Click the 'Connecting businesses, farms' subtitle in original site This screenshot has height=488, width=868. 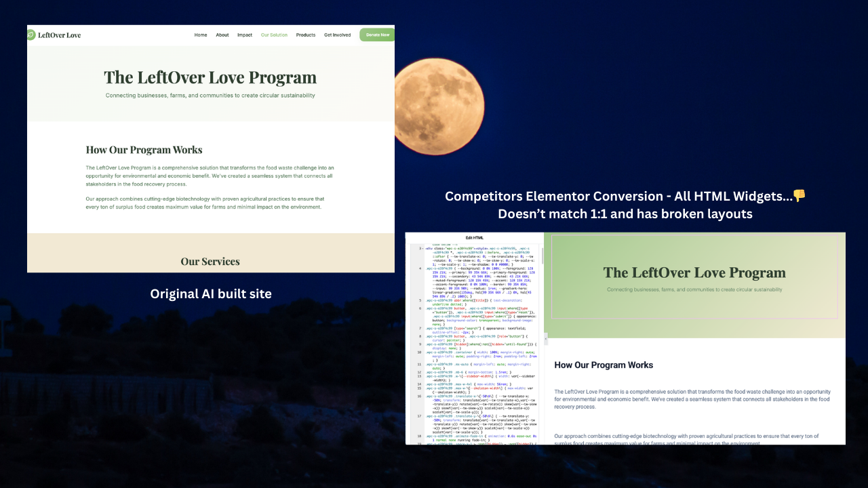(x=210, y=96)
